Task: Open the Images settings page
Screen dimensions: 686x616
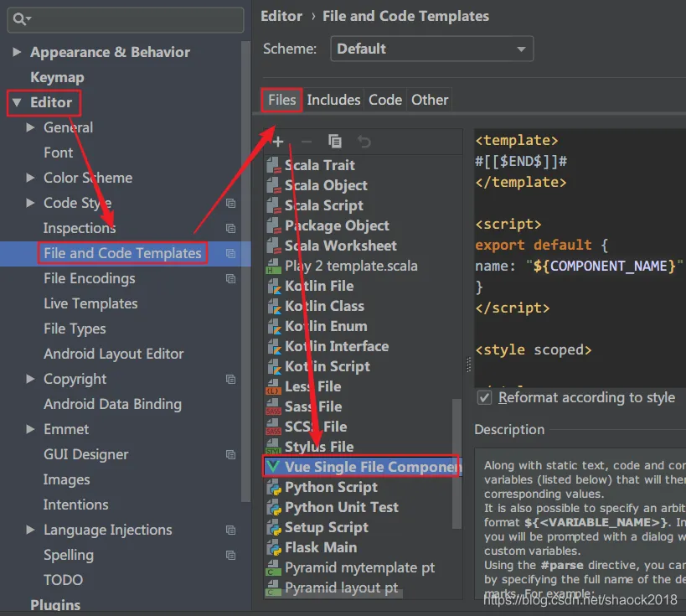Action: [66, 480]
